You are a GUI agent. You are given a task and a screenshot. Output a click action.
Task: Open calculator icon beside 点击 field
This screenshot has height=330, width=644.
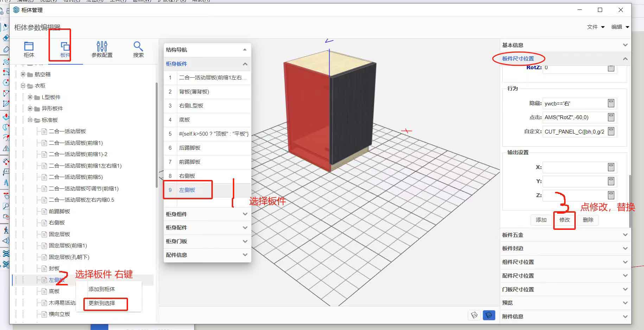tap(611, 117)
